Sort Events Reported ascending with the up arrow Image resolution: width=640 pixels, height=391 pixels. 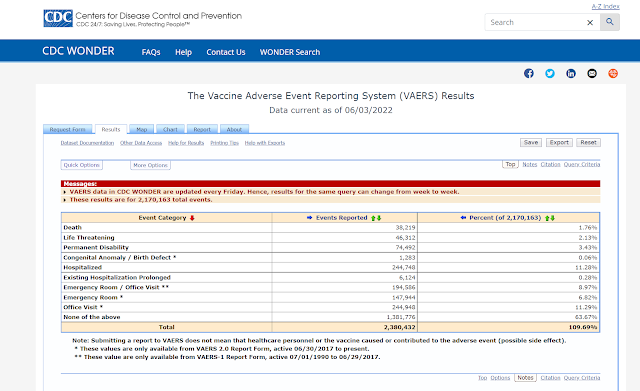click(373, 218)
